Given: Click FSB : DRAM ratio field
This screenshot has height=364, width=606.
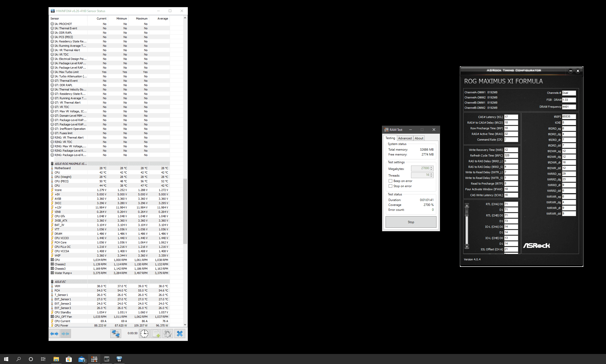Looking at the screenshot, I should (x=569, y=100).
